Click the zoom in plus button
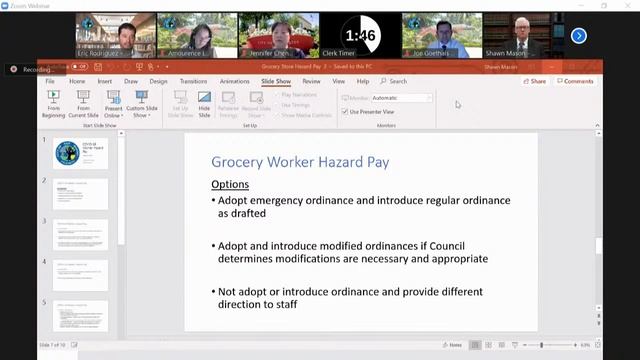This screenshot has width=640, height=360. [x=575, y=345]
